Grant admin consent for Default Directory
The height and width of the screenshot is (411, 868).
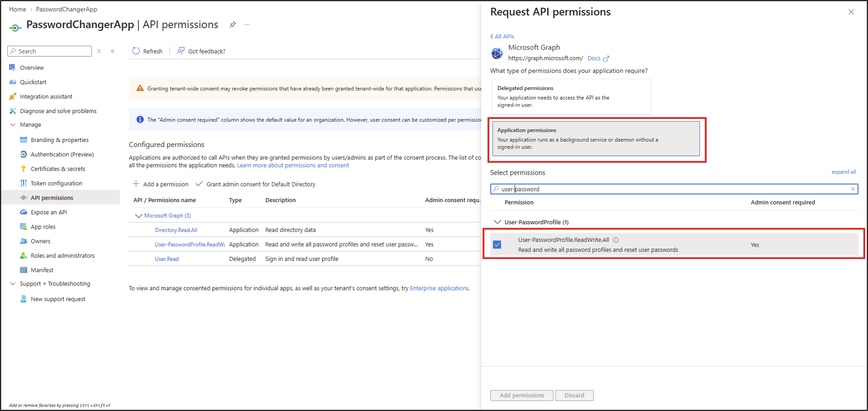(255, 184)
